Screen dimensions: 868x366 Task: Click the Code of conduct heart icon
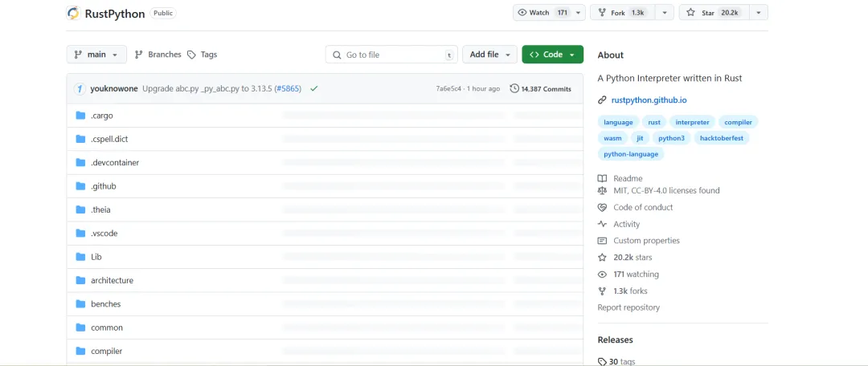[x=602, y=207]
